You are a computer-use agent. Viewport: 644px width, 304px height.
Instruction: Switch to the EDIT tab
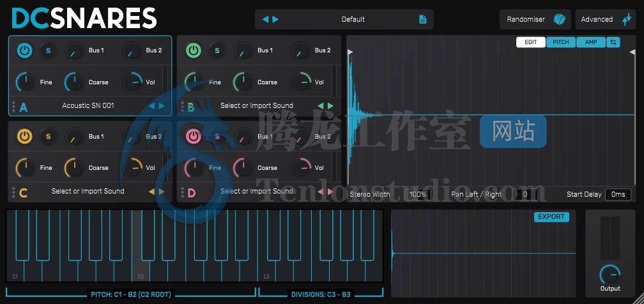tap(531, 42)
